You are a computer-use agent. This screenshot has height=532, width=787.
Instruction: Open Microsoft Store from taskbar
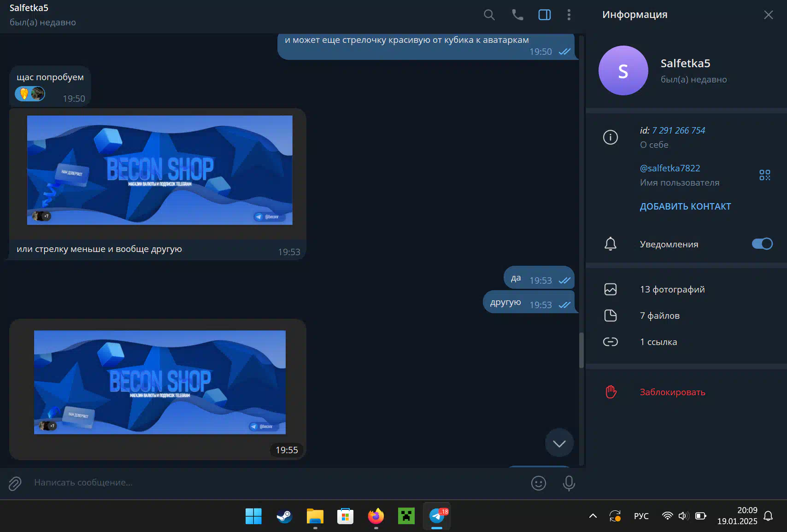tap(345, 516)
